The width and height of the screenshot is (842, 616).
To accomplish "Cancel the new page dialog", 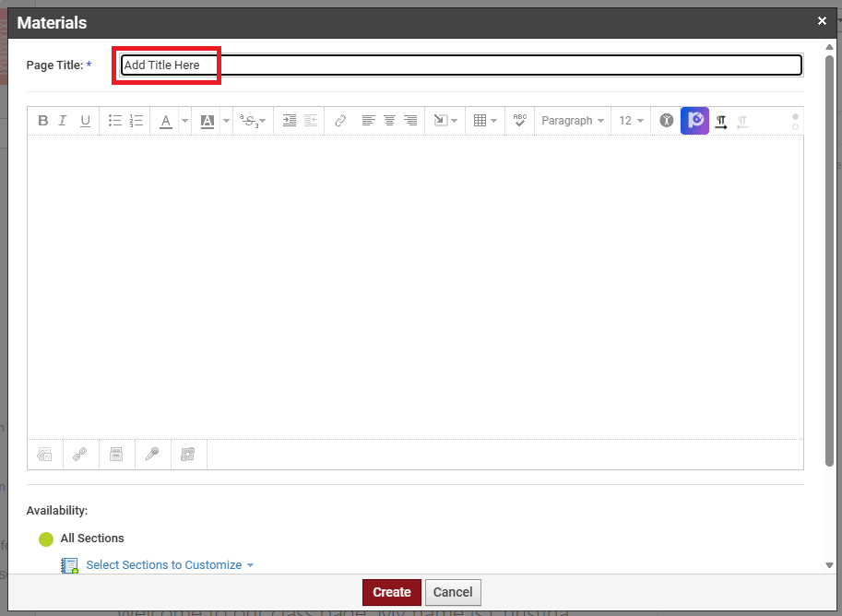I will pyautogui.click(x=453, y=592).
